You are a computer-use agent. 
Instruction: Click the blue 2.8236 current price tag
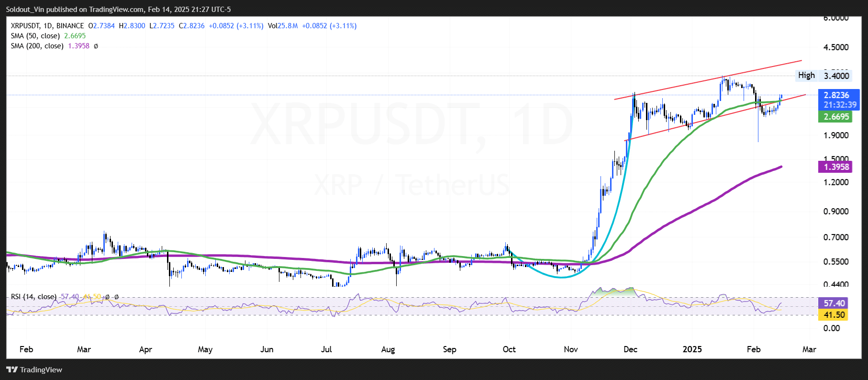pos(836,95)
